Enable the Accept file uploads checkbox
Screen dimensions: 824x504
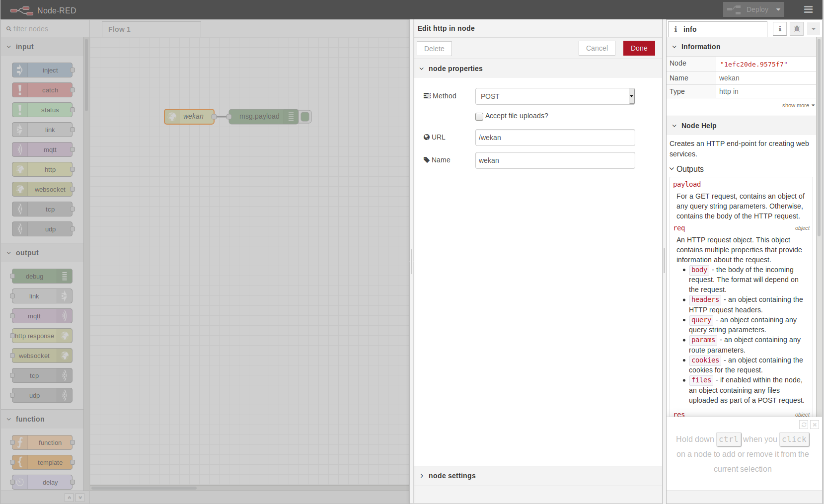479,116
